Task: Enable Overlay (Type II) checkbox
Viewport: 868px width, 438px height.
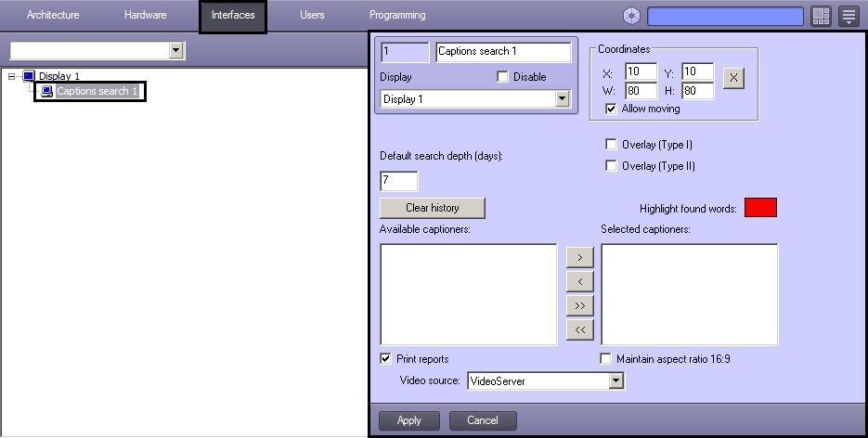Action: point(611,165)
